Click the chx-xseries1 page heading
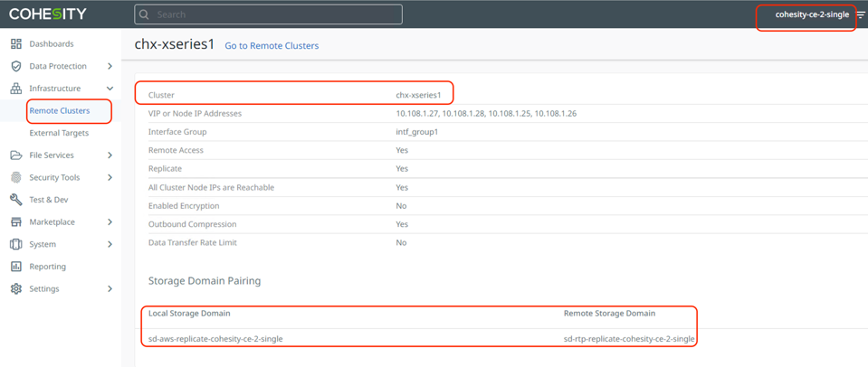The width and height of the screenshot is (868, 367). pyautogui.click(x=175, y=45)
